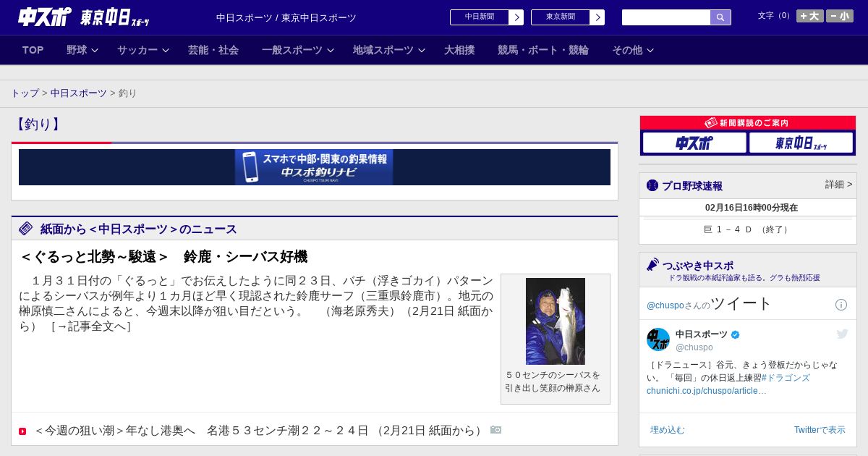Open the 芸能・社会 menu item
The width and height of the screenshot is (868, 456).
click(x=213, y=50)
